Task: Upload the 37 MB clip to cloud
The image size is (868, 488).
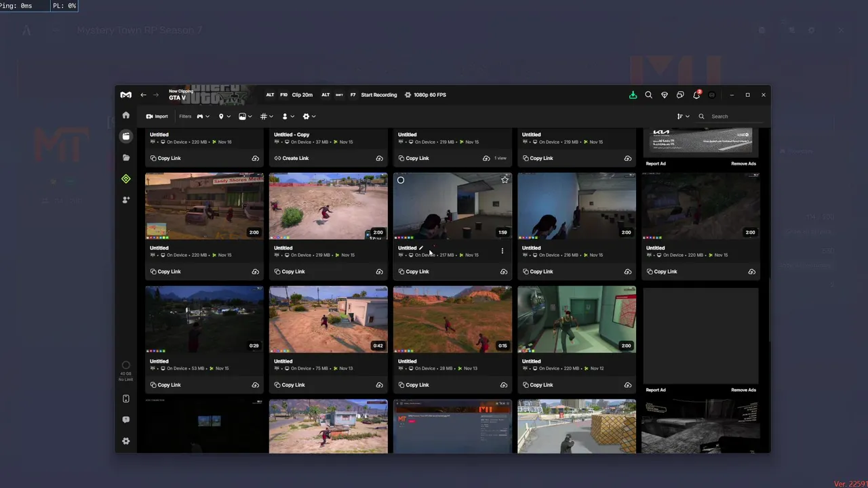Action: 379,158
